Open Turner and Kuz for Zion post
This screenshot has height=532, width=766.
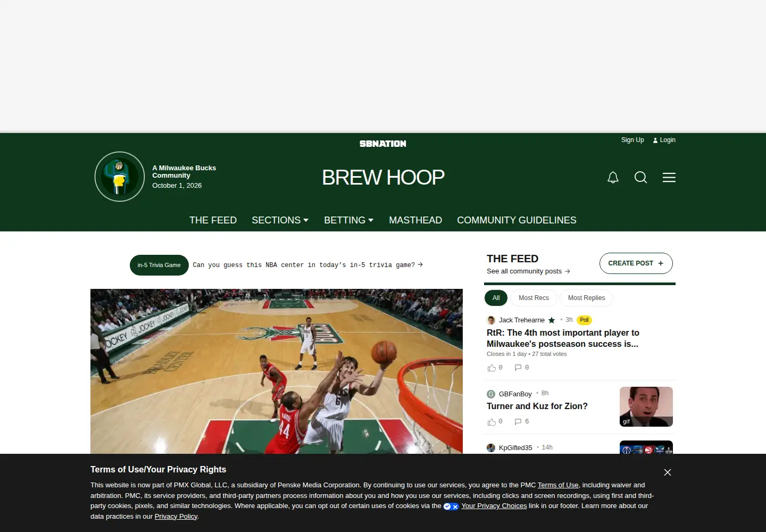[537, 406]
